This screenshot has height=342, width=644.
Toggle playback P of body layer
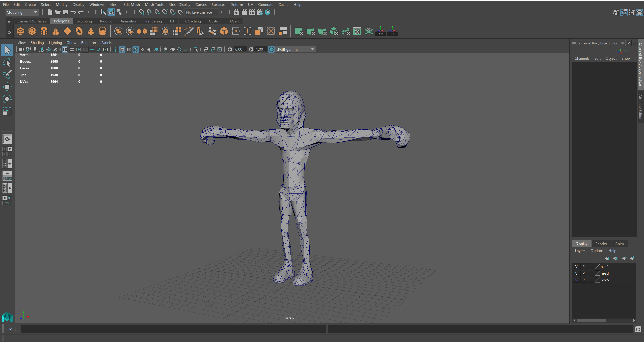click(x=583, y=280)
